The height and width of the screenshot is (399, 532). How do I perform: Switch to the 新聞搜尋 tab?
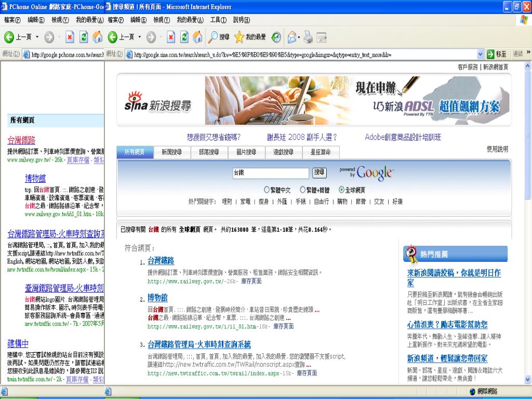click(171, 152)
